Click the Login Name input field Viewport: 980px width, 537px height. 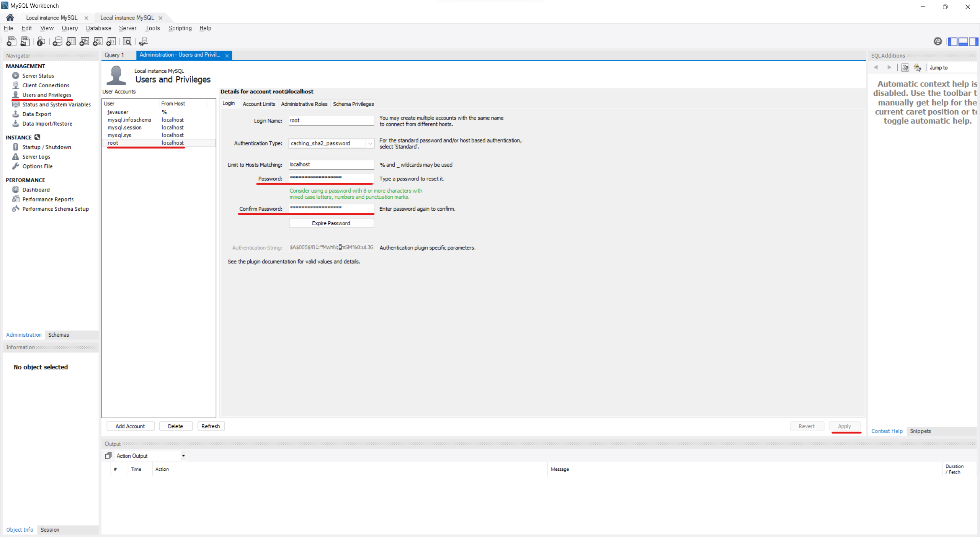point(330,120)
